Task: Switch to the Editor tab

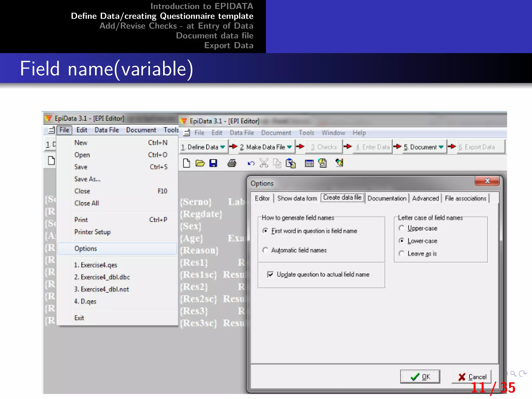Action: [262, 198]
